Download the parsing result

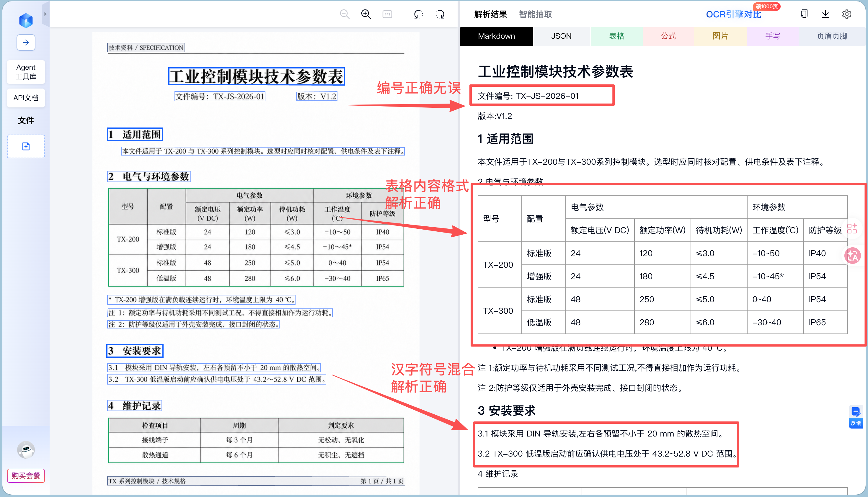click(x=825, y=14)
